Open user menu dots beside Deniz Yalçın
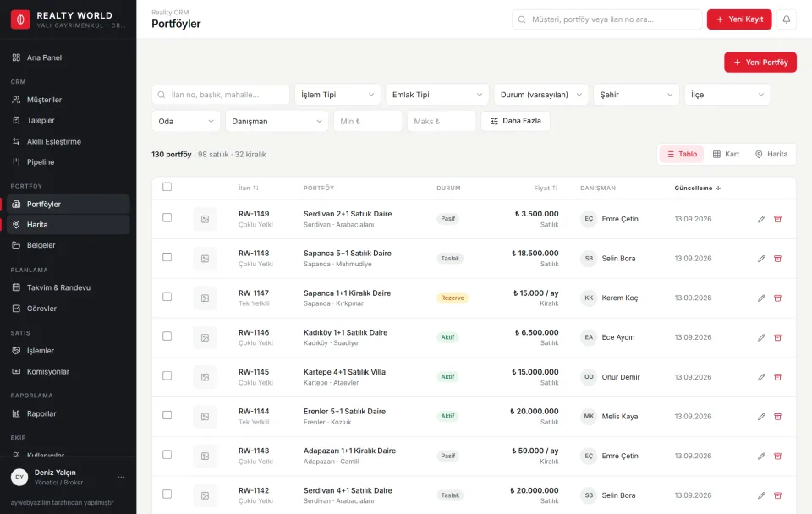812x514 pixels. pos(121,478)
